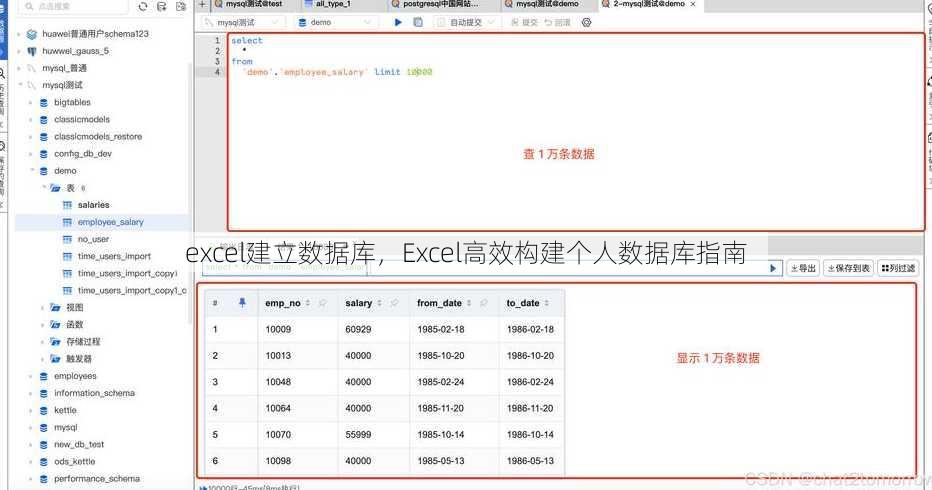This screenshot has width=932, height=490.
Task: Select the config_db_dev database
Action: point(83,153)
